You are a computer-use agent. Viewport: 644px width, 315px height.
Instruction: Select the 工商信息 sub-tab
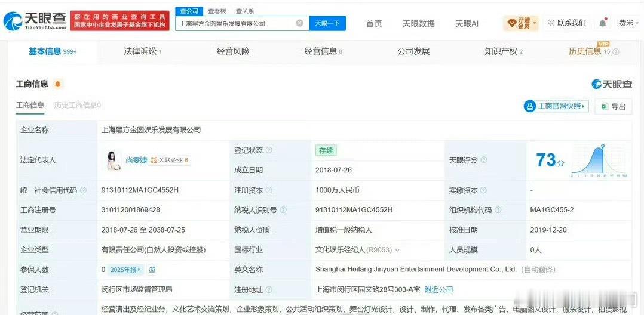[x=30, y=105]
